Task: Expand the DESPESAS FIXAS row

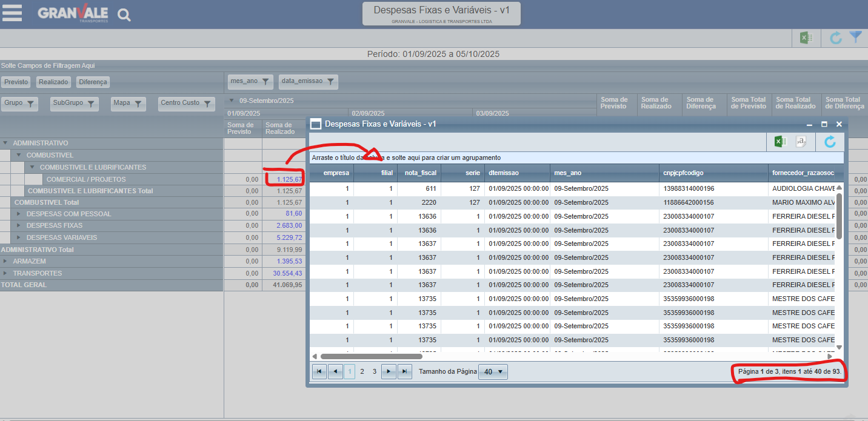Action: pos(19,225)
